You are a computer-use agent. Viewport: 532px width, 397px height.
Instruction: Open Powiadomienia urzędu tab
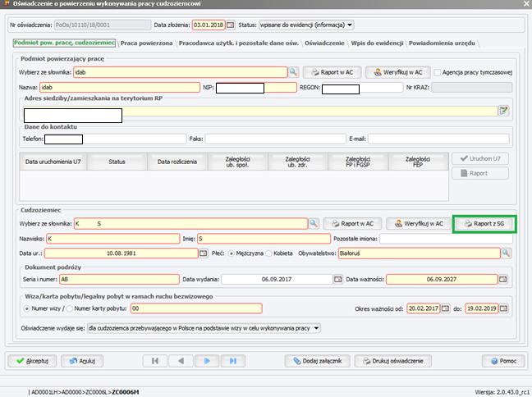[442, 43]
